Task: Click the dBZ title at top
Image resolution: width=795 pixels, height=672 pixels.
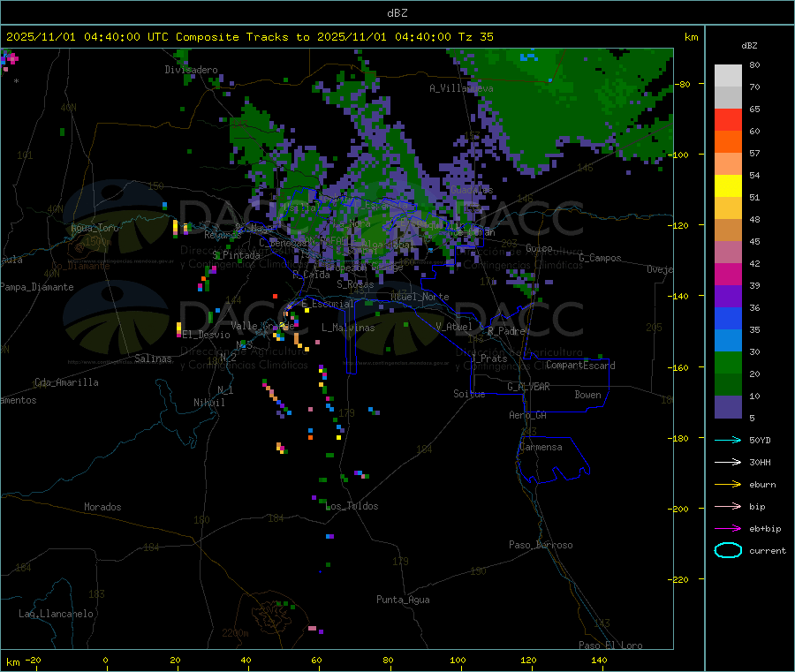Action: [397, 13]
